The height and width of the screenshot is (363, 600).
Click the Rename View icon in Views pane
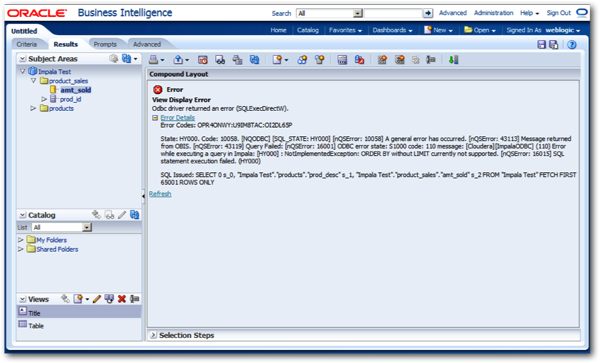pyautogui.click(x=134, y=299)
